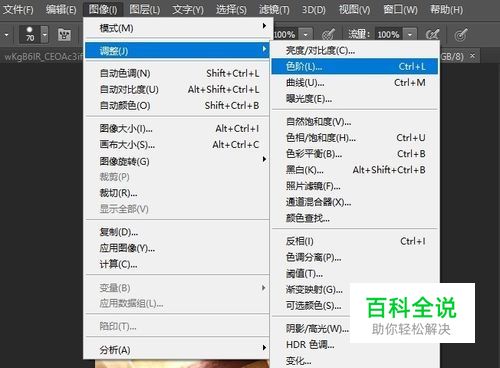This screenshot has height=368, width=500.
Task: Choose 复制(D)... from the menu
Action: (x=177, y=232)
